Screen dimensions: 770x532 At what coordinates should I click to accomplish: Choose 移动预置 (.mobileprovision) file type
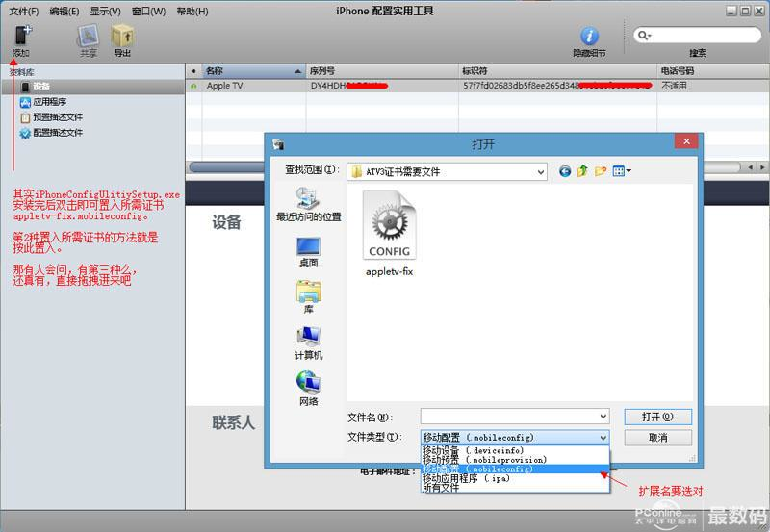(x=515, y=459)
